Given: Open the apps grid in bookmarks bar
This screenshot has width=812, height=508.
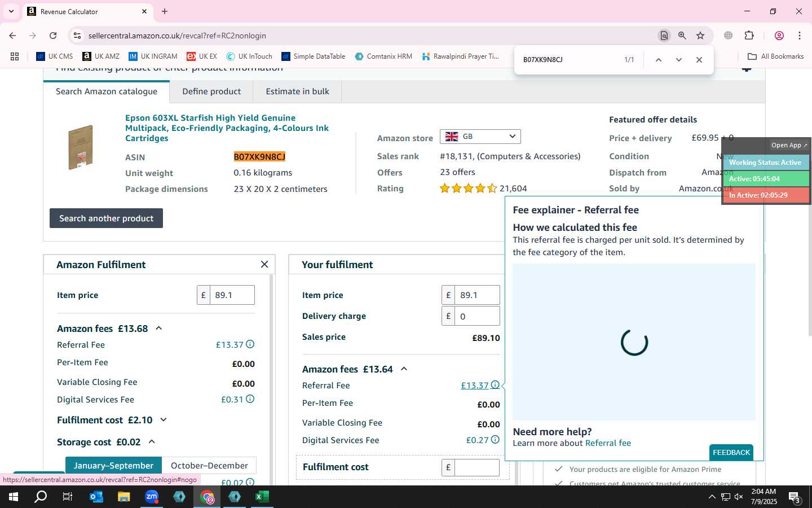Looking at the screenshot, I should 15,56.
